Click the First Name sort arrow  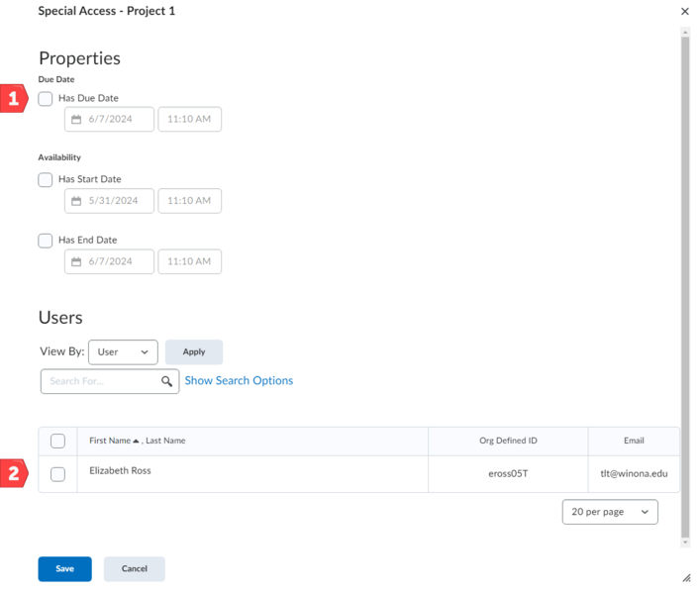tap(136, 441)
